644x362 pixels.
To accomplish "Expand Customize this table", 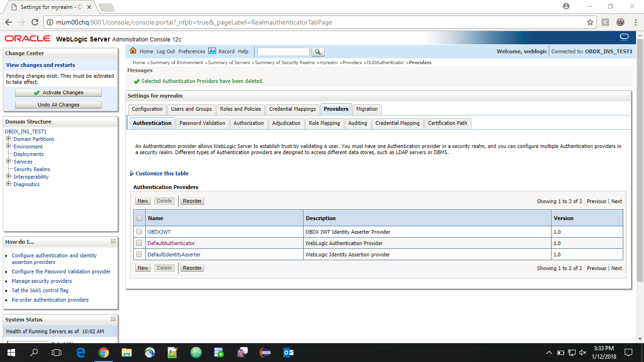I will tap(159, 173).
